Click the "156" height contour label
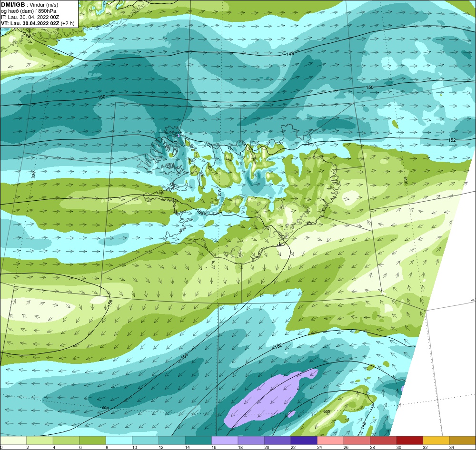This screenshot has height=450, width=476. point(110,303)
